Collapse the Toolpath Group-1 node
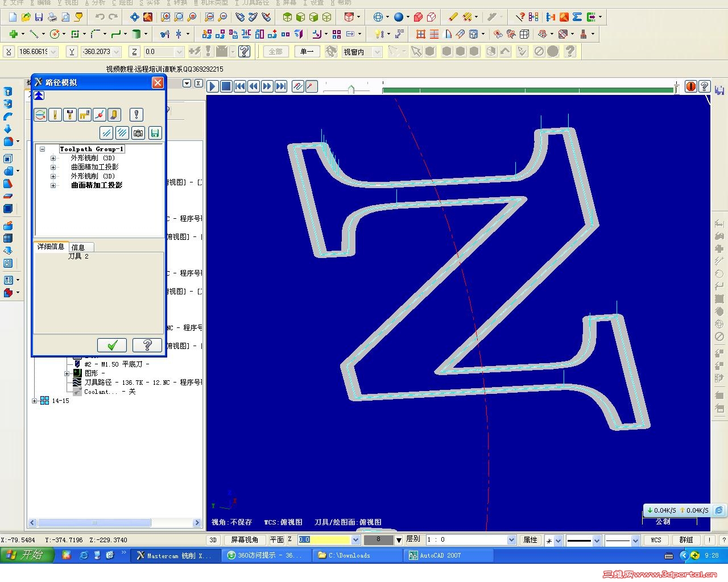 (42, 149)
